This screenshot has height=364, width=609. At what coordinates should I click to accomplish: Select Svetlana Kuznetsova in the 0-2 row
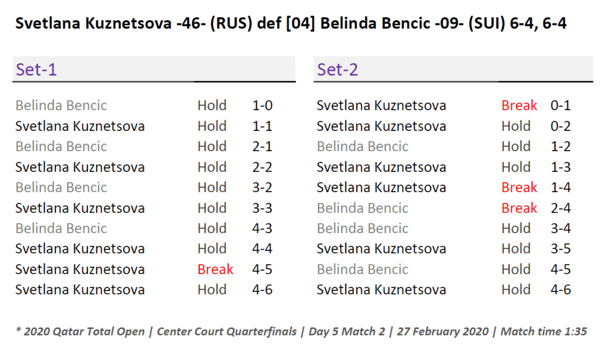(x=381, y=126)
